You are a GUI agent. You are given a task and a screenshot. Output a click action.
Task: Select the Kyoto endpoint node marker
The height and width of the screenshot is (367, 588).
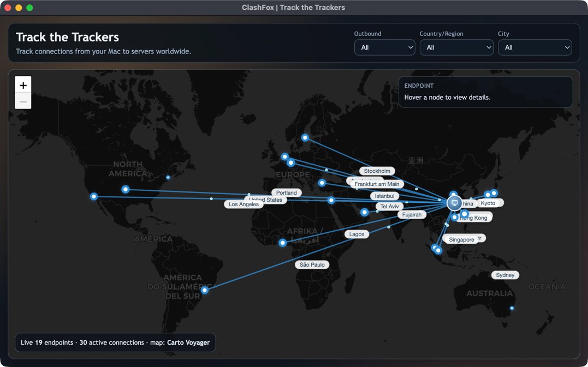pos(488,194)
